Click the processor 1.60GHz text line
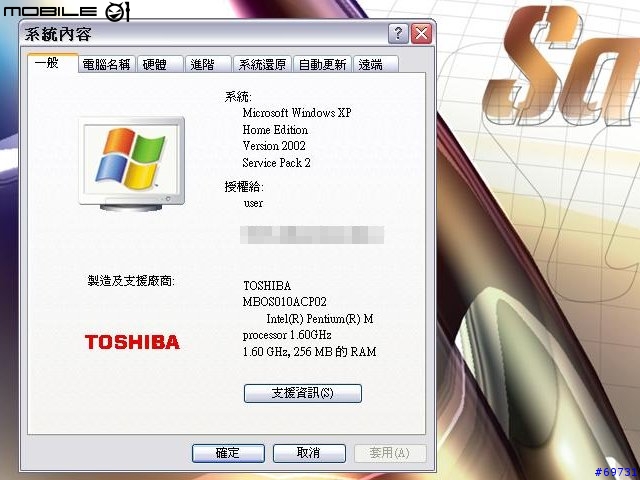The height and width of the screenshot is (480, 640). [x=287, y=335]
